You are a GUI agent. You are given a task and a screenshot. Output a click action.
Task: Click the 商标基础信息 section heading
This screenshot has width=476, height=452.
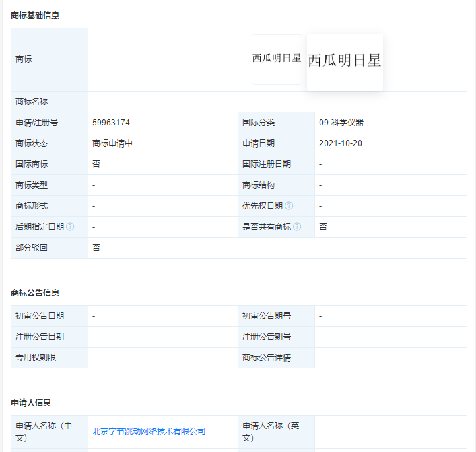(35, 15)
